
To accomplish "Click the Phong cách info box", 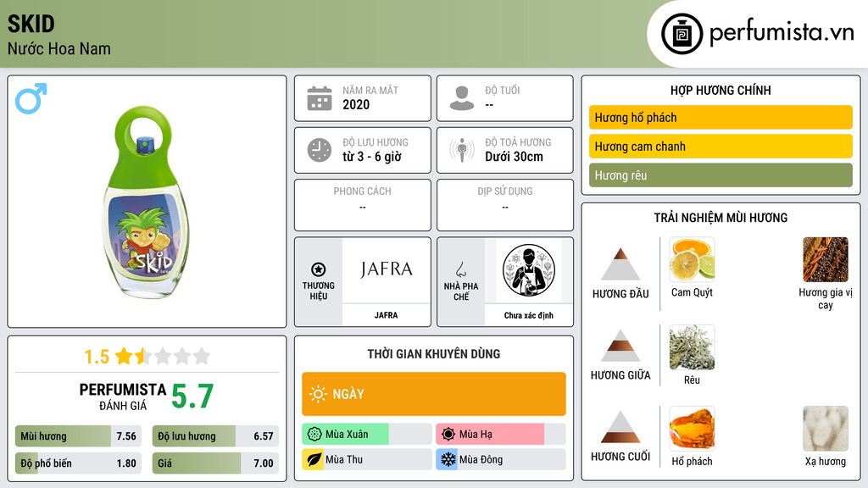I will tap(363, 205).
